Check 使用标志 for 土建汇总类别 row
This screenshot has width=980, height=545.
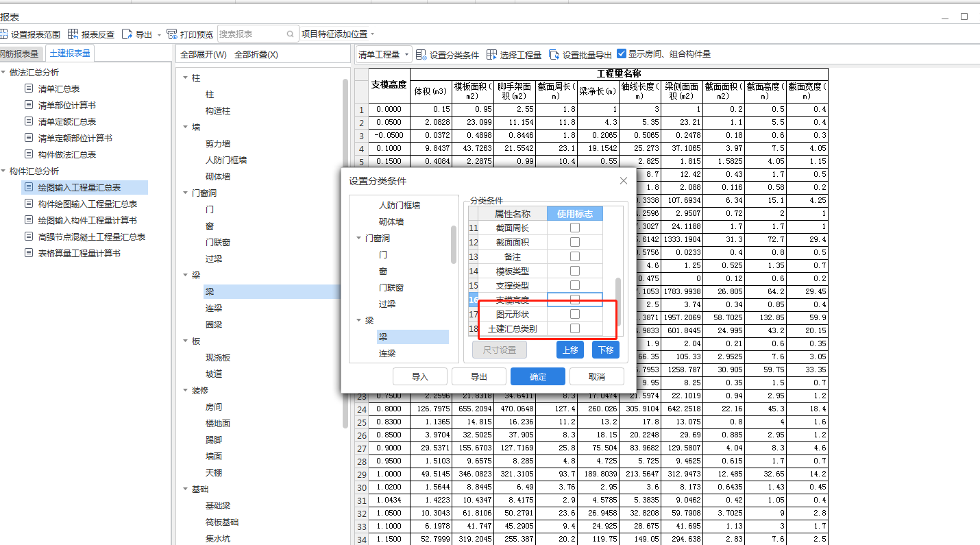[x=575, y=328]
